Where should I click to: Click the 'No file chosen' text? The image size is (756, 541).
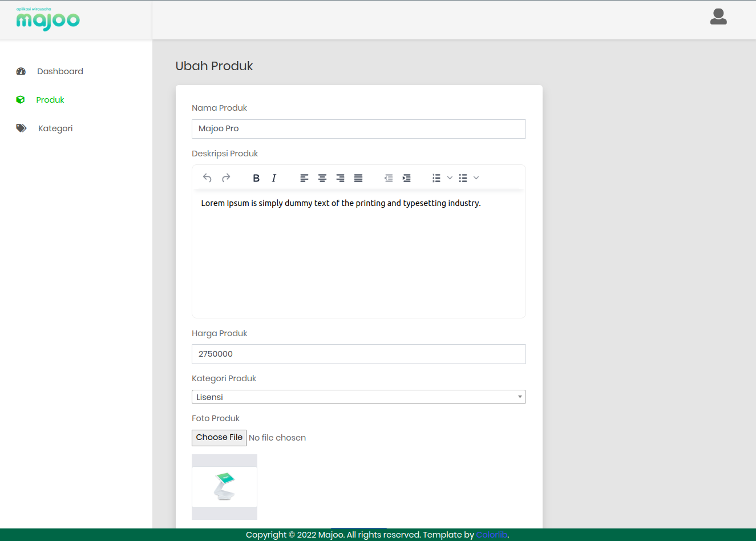coord(277,438)
